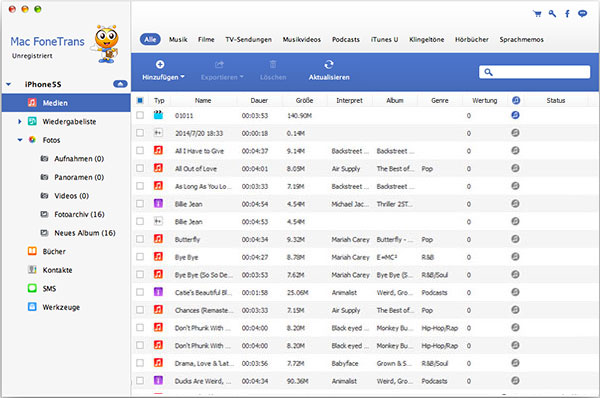Click the Löschen trash icon

(x=273, y=64)
